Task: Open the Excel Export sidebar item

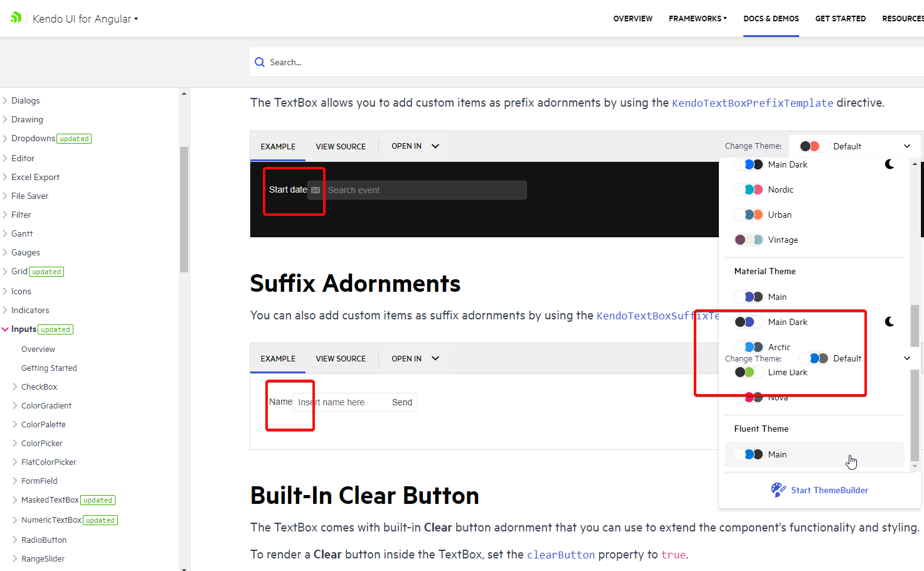Action: [35, 177]
